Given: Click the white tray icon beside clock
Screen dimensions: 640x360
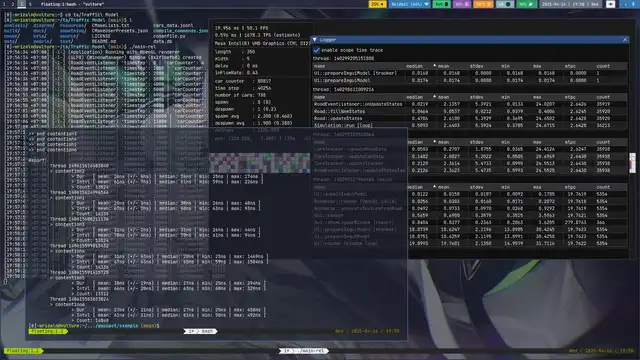Looking at the screenshot, I should [x=610, y=4].
